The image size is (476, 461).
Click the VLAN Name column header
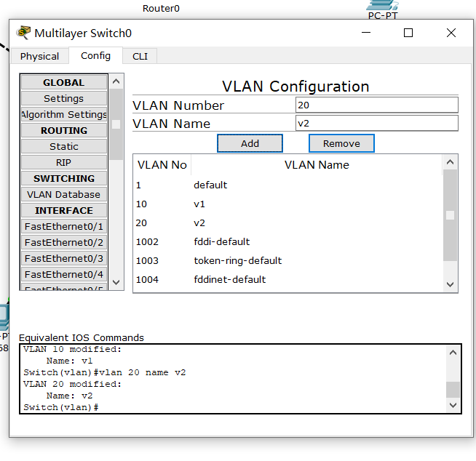(317, 164)
